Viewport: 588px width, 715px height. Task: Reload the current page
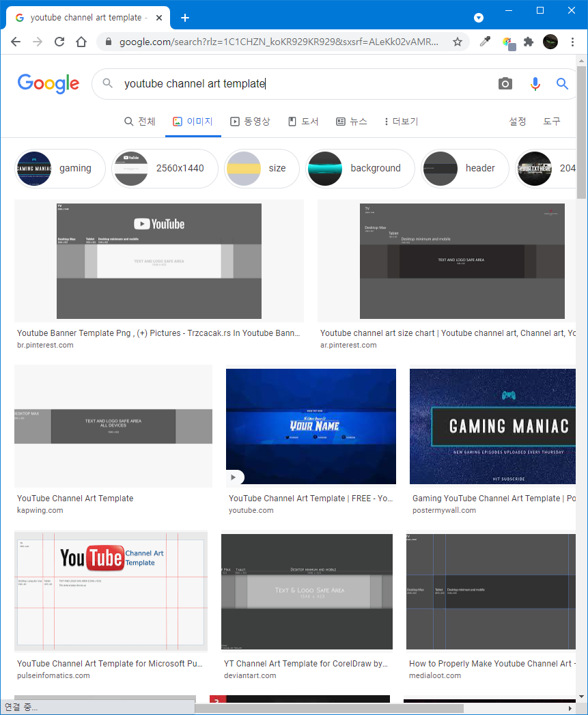pyautogui.click(x=59, y=42)
